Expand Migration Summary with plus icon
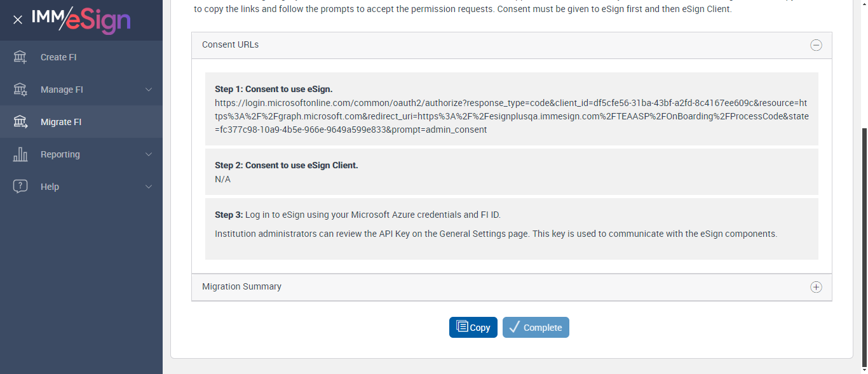 (x=816, y=287)
